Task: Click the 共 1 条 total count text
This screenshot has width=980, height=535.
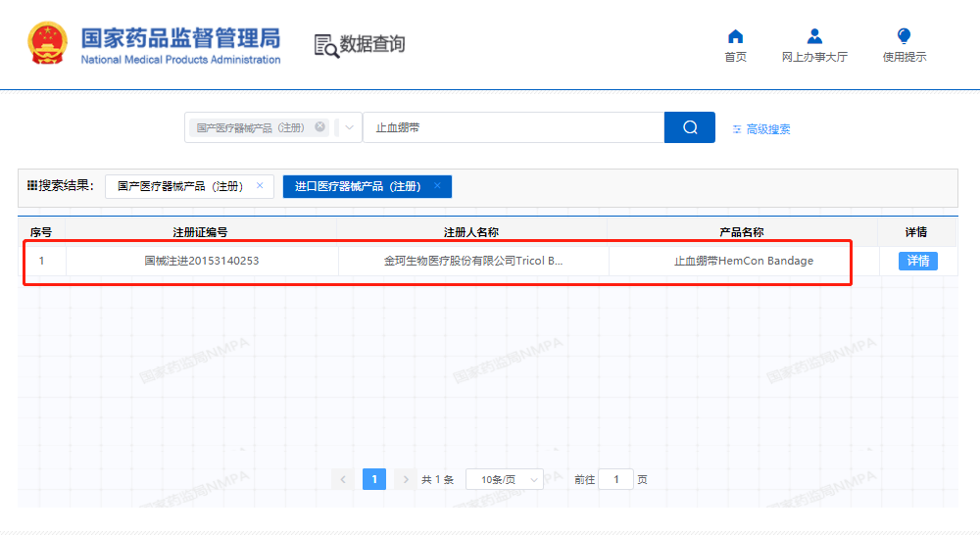Action: click(x=437, y=479)
